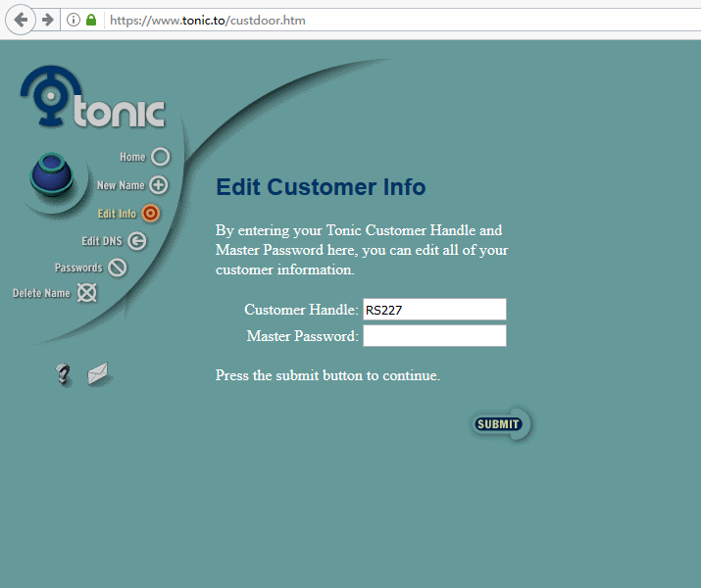Click into the Customer Handle field

click(434, 310)
